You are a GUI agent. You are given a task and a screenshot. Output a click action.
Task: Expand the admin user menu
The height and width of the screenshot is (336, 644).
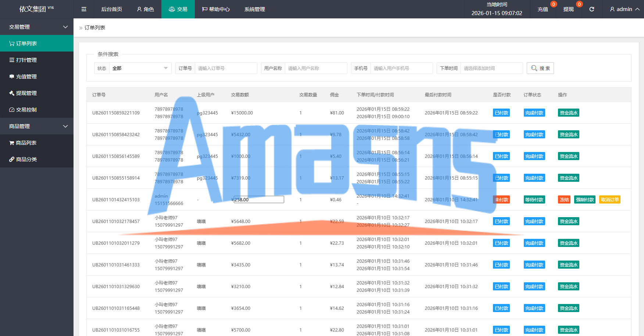point(624,9)
